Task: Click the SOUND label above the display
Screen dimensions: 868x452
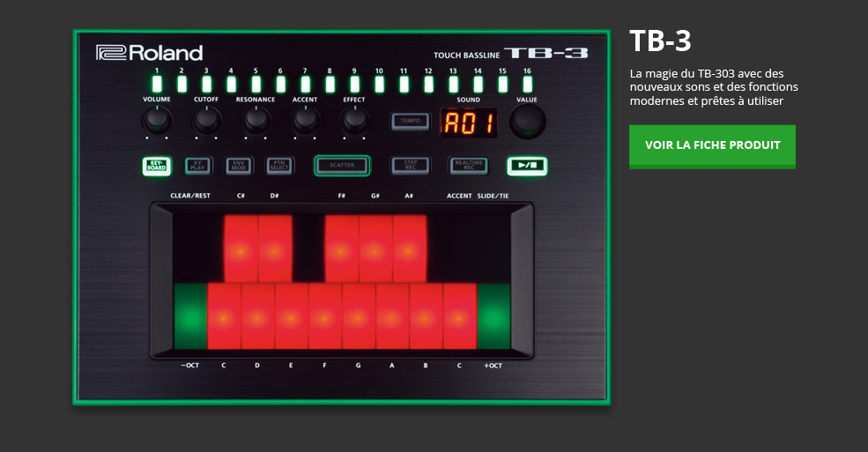Action: click(468, 100)
